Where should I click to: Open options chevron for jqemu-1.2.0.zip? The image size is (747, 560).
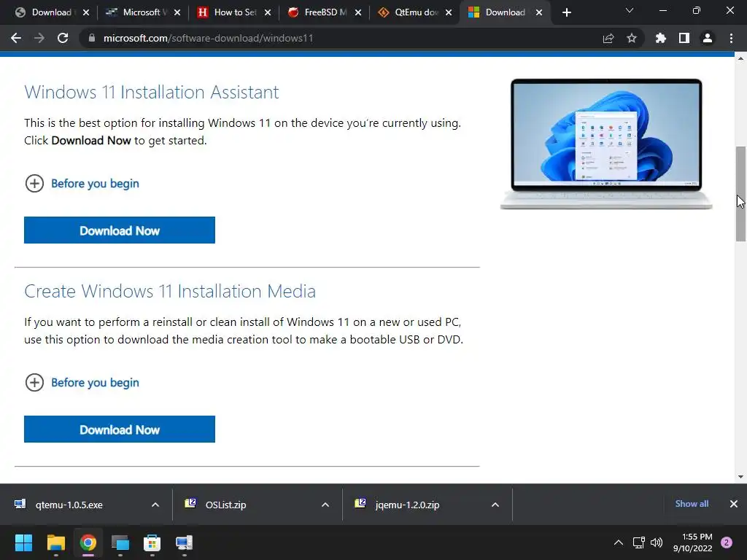pos(495,505)
